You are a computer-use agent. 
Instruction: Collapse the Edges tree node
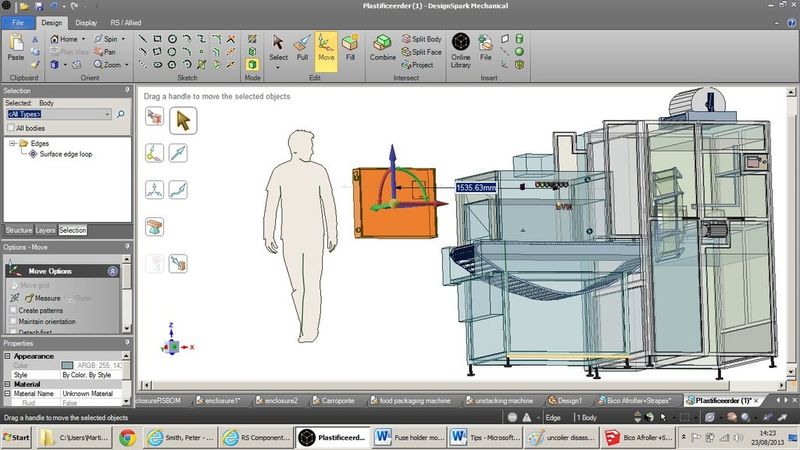pos(11,144)
